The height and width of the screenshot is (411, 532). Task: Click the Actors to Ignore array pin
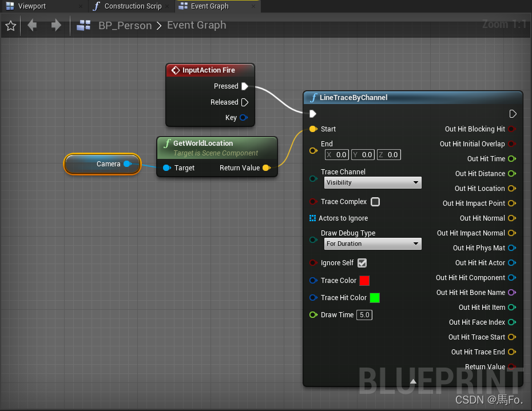pos(312,218)
